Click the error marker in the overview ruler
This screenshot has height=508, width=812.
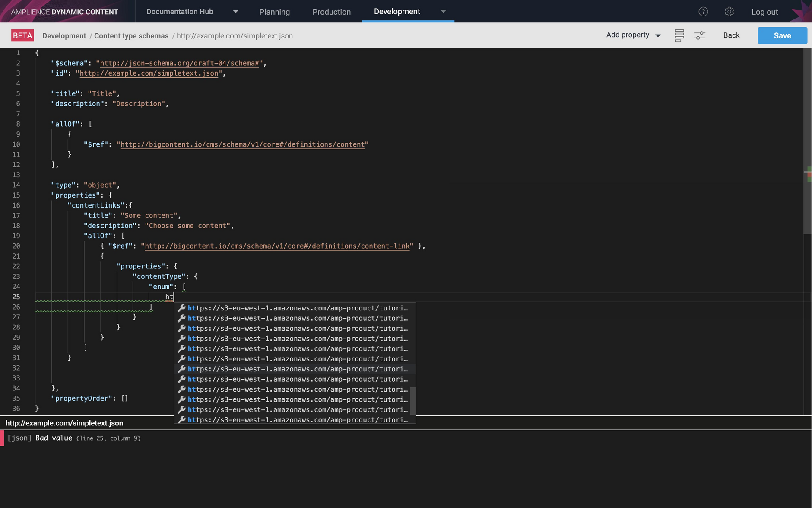809,175
